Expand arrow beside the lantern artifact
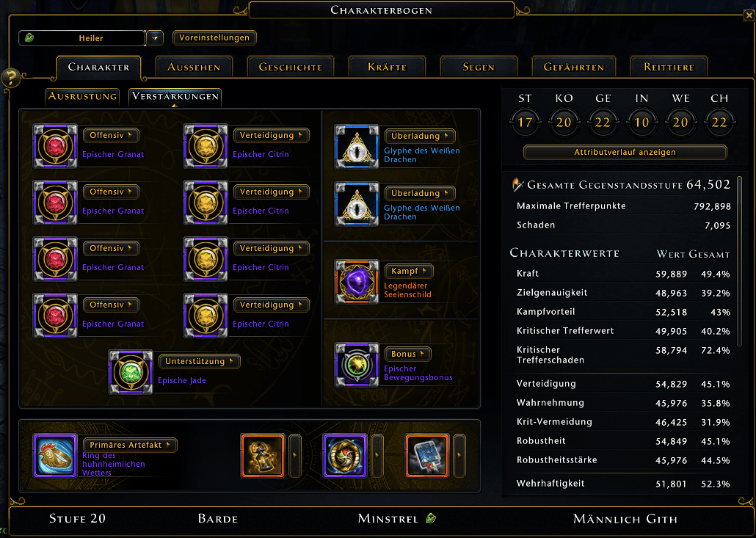This screenshot has width=756, height=538. click(294, 456)
